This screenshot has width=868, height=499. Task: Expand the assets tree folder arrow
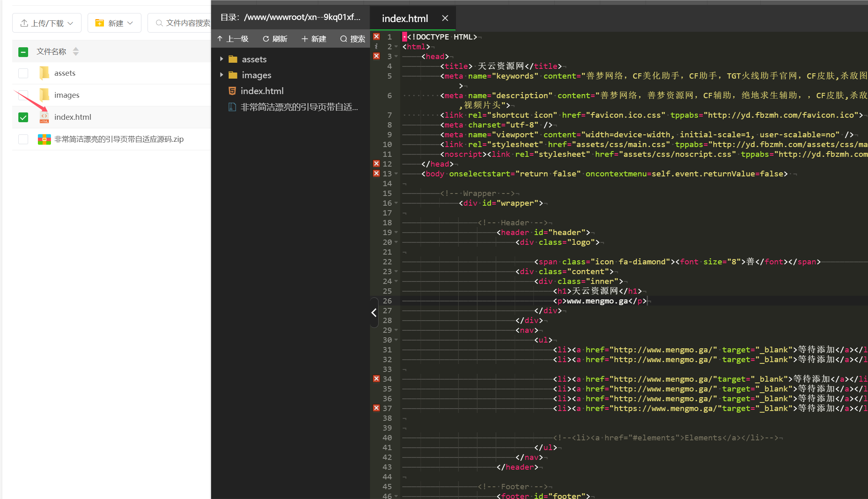[221, 59]
